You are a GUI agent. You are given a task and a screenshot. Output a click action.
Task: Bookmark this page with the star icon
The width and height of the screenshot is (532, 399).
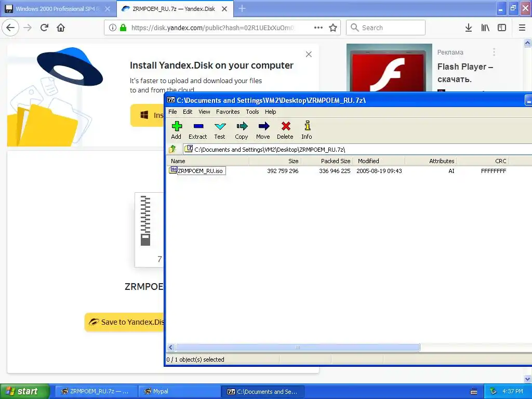[333, 28]
